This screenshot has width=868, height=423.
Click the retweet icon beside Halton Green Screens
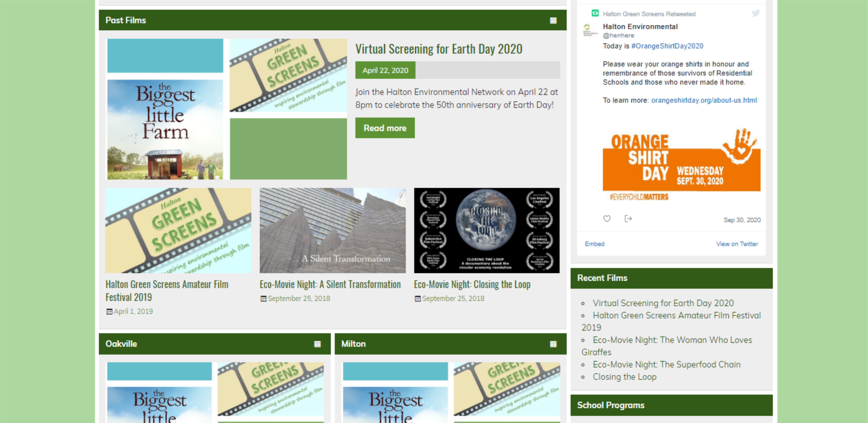point(595,13)
